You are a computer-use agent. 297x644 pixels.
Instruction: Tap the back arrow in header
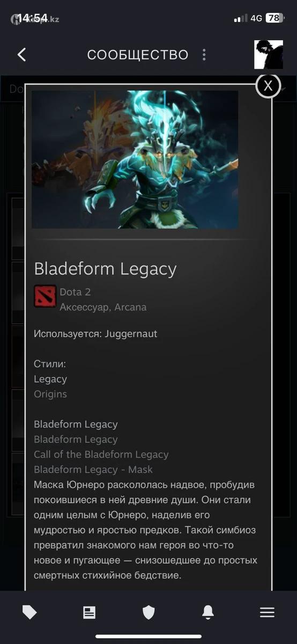(x=21, y=55)
